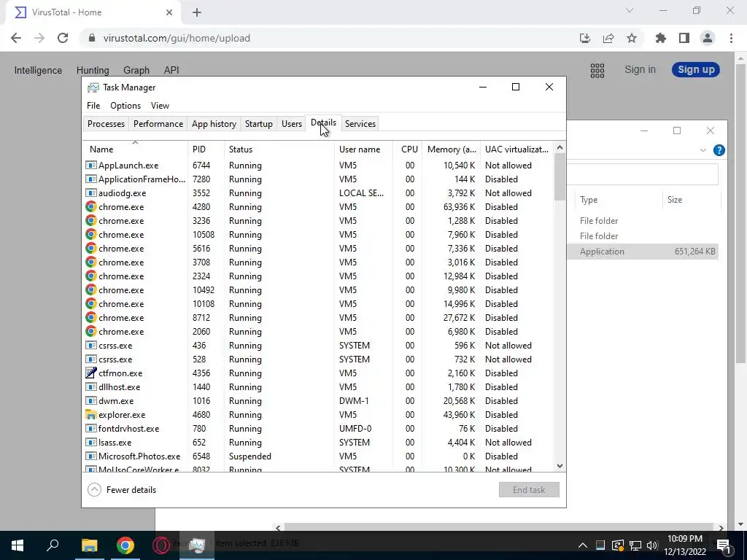Click the VirusTotal Sign in link
Screen dimensions: 747x560
(640, 69)
